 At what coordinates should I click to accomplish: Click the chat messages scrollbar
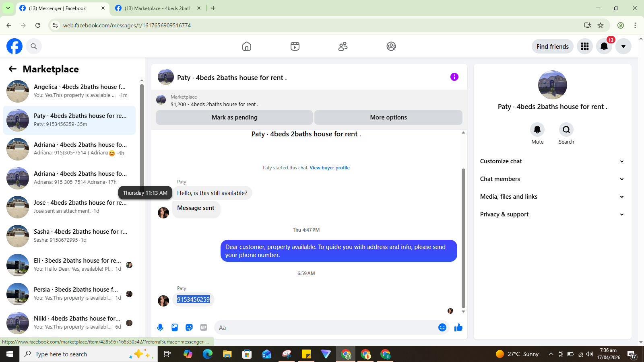click(x=463, y=238)
